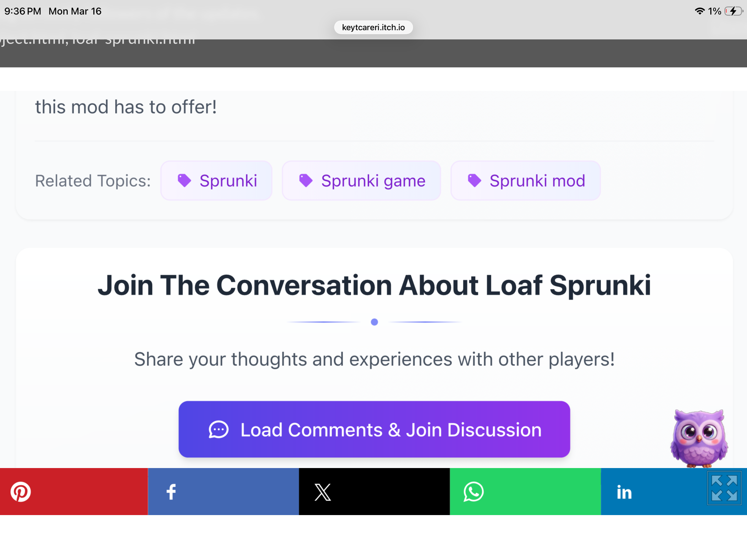The image size is (747, 560).
Task: Click the tag icon beside Sprunki mod
Action: [474, 180]
